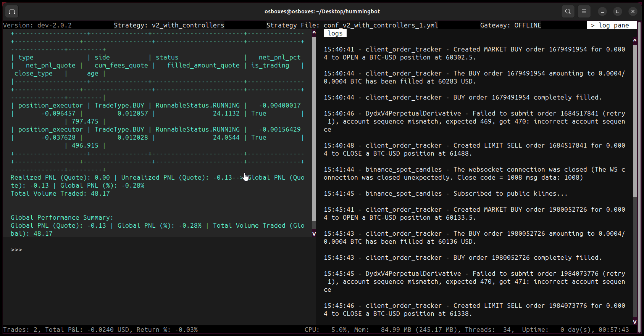Screen dimensions: 644x336
Task: Click up arrow atop log pane scrollbar
Action: point(635,40)
